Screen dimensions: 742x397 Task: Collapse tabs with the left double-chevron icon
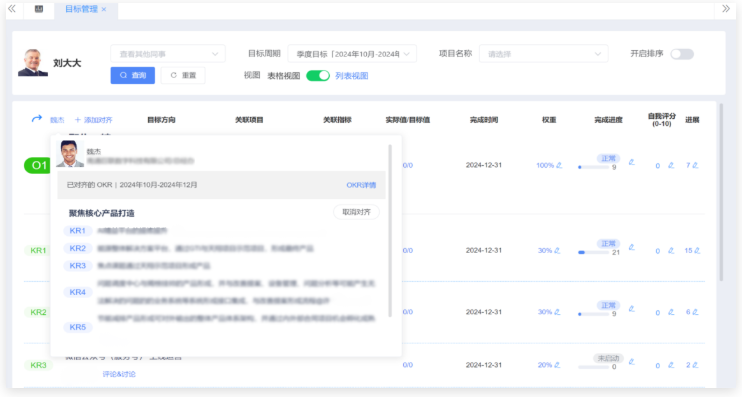12,9
